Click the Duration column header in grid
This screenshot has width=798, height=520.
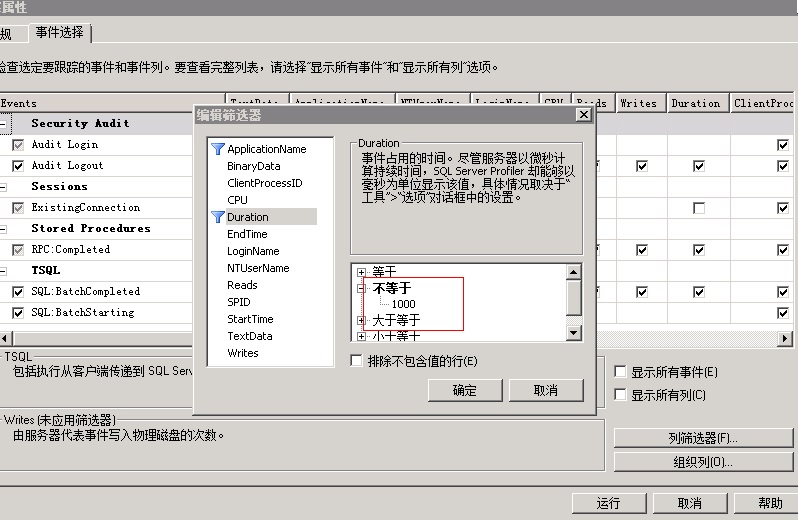pyautogui.click(x=698, y=103)
